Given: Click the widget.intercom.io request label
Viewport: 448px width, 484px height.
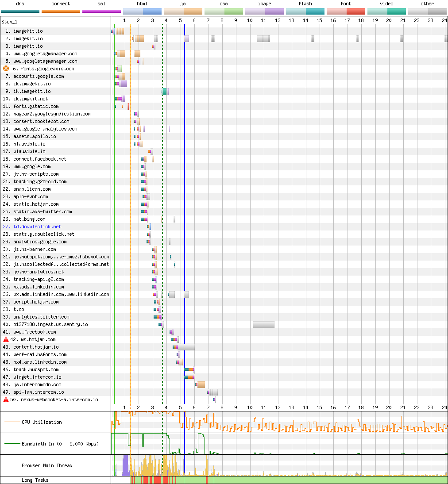Looking at the screenshot, I should tap(37, 377).
